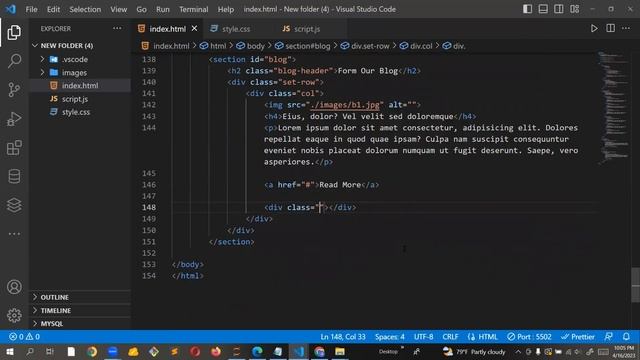Expand the MYSQL section
Screen dimensions: 640x360
coord(51,323)
